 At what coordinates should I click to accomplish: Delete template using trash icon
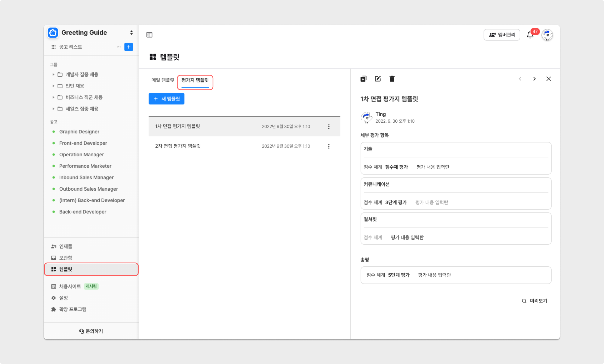point(392,79)
